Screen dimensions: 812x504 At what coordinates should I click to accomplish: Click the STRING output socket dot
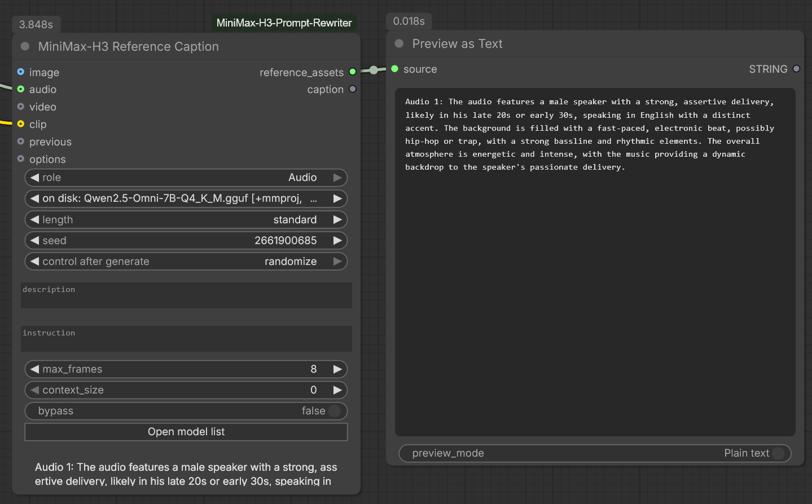(x=796, y=69)
